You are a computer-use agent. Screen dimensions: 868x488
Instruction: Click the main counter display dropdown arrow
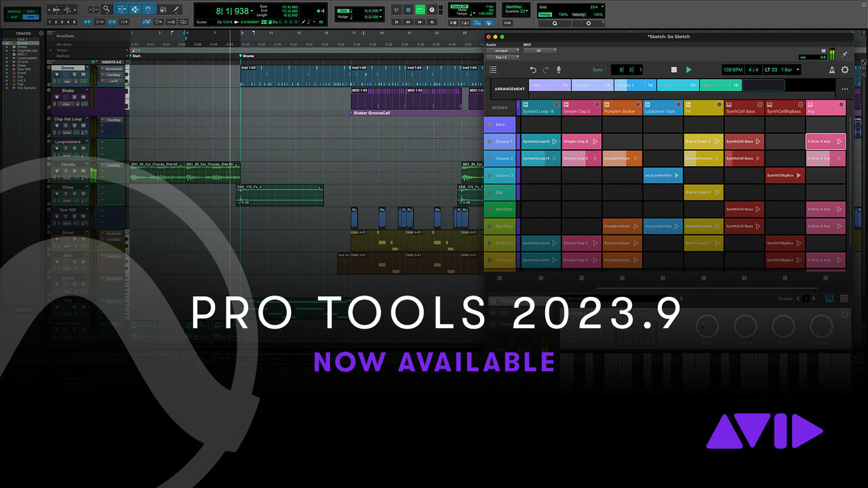(x=252, y=11)
